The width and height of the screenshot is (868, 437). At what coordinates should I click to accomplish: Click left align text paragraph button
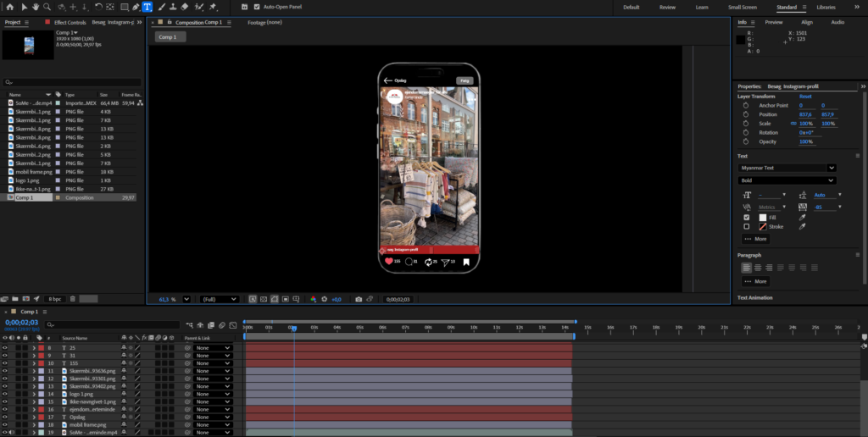point(747,268)
